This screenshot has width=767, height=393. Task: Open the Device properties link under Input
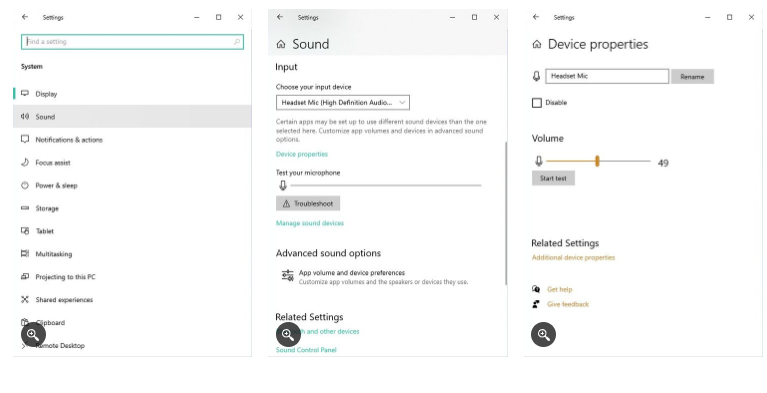[302, 154]
